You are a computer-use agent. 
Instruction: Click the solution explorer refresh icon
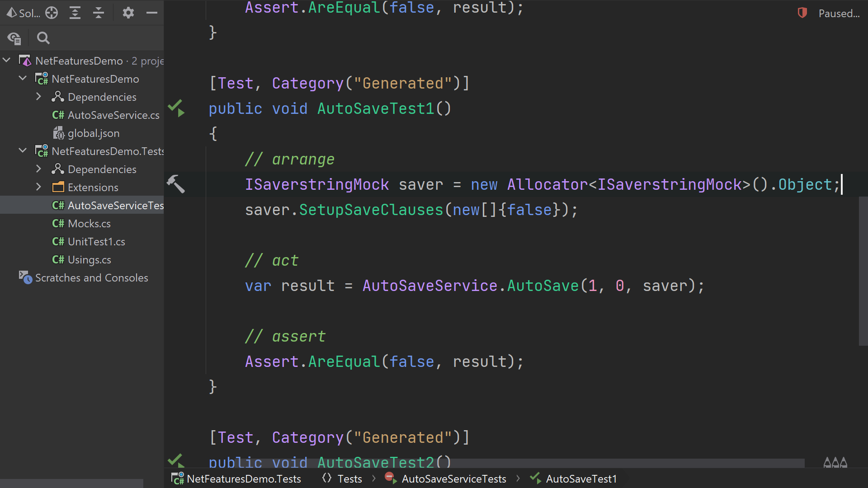(52, 13)
